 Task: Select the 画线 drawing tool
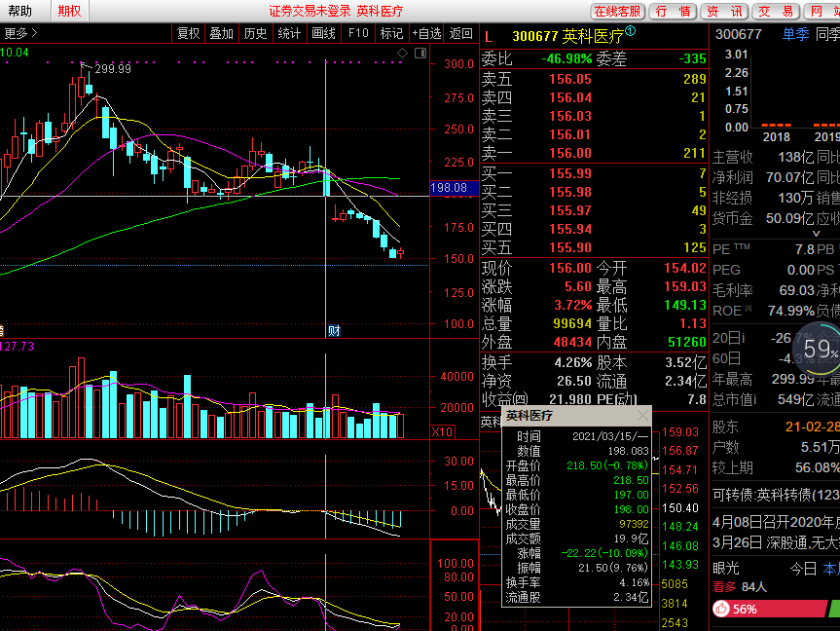pos(323,33)
